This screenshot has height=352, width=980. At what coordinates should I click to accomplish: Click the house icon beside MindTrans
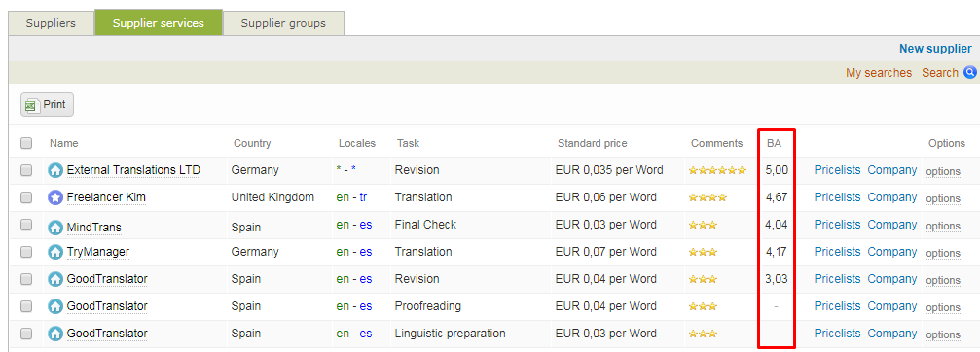55,225
